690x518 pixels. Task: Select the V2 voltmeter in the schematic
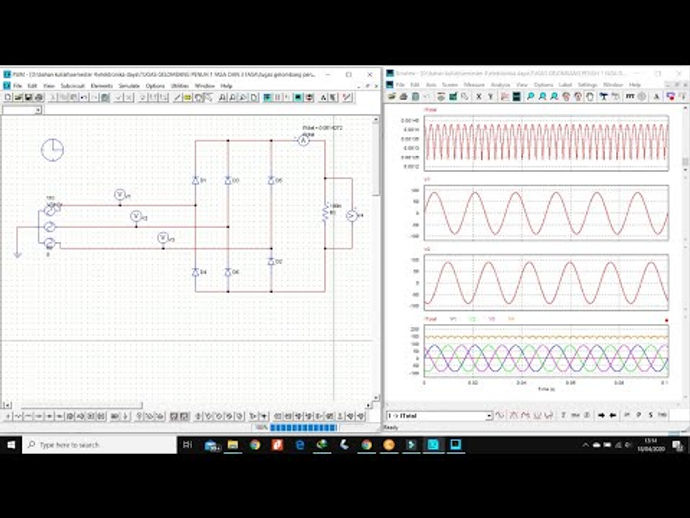coord(136,216)
